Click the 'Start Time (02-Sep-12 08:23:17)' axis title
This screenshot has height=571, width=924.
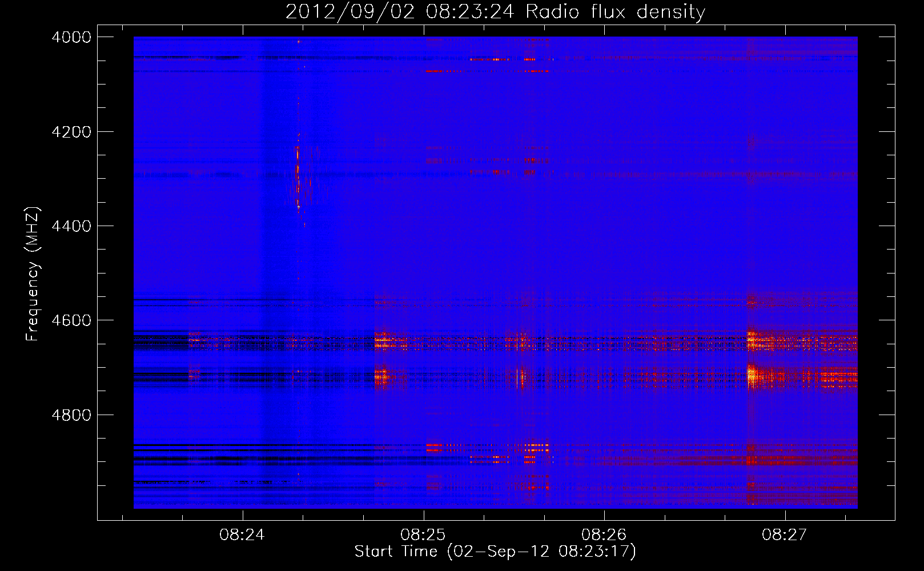click(x=495, y=552)
